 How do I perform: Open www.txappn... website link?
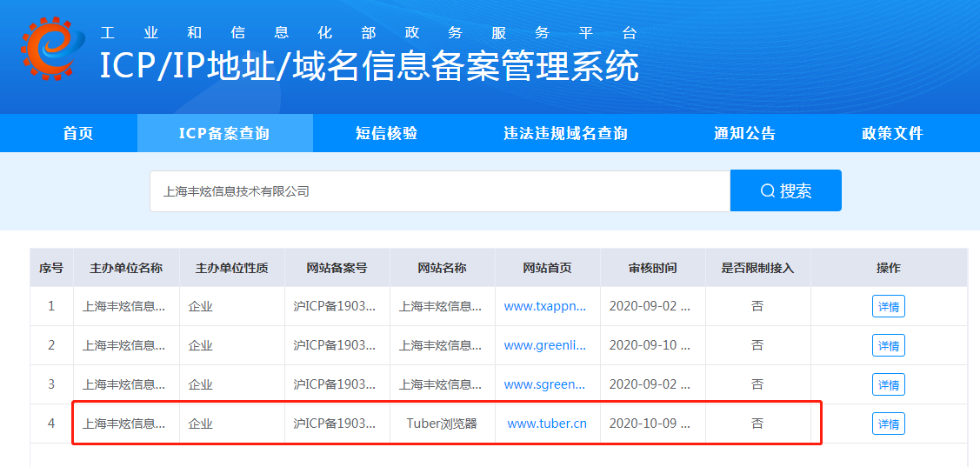pos(545,306)
